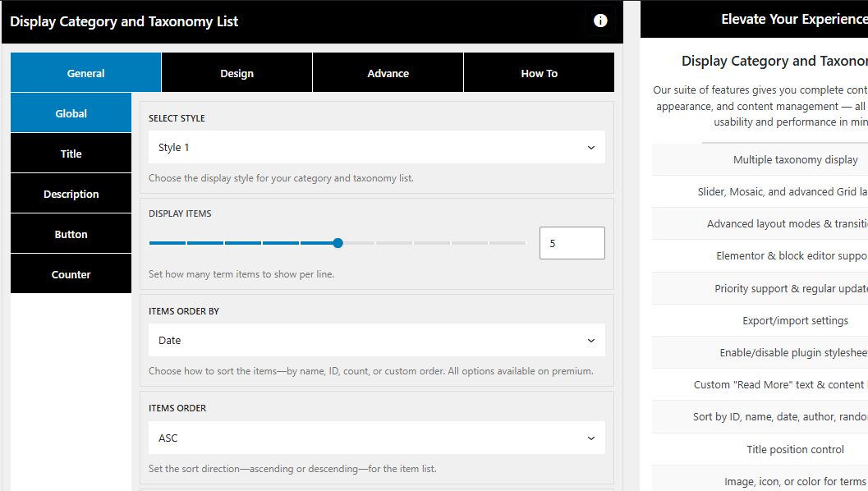Click the Display Items slider handle

coord(338,243)
